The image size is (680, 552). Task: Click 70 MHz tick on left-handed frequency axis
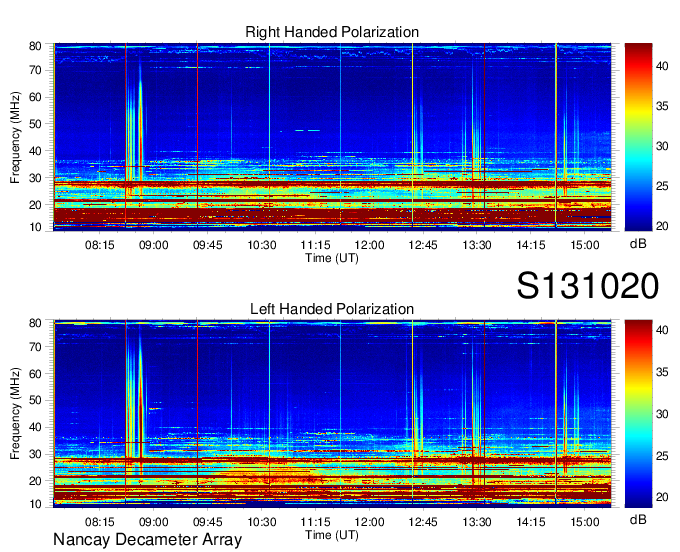pyautogui.click(x=35, y=347)
